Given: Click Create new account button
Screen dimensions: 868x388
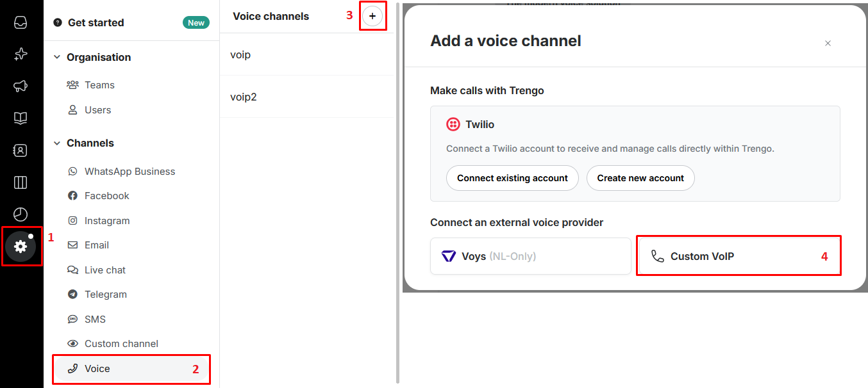Looking at the screenshot, I should pos(640,178).
